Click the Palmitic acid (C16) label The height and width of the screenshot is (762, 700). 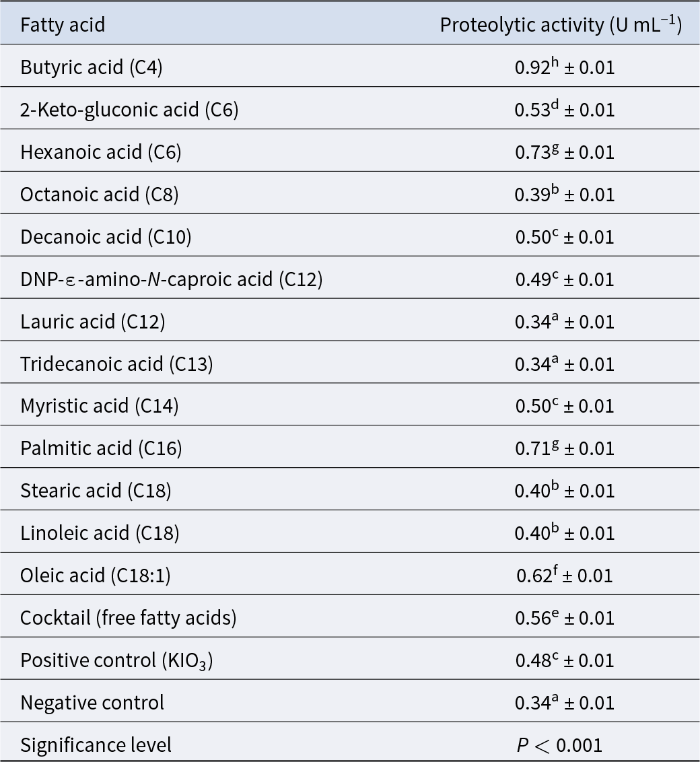point(101,448)
